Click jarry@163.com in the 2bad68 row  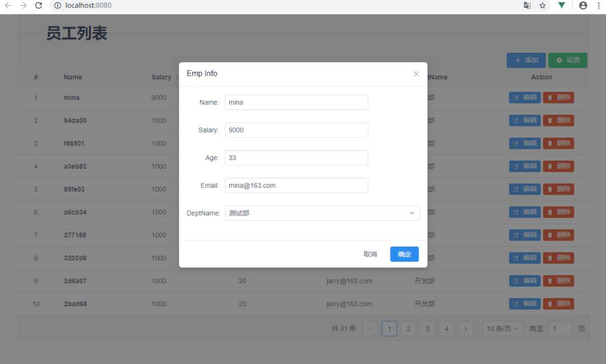[x=349, y=304]
